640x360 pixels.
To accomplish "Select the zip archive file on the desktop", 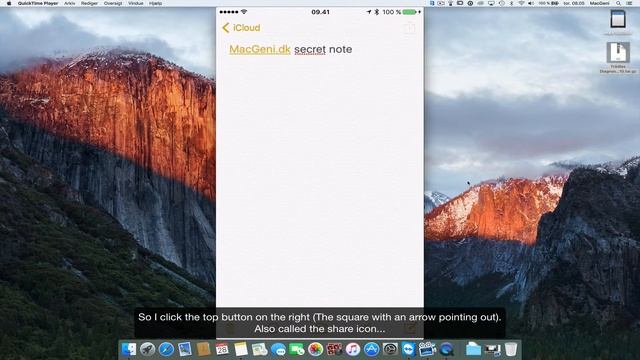I will [618, 53].
